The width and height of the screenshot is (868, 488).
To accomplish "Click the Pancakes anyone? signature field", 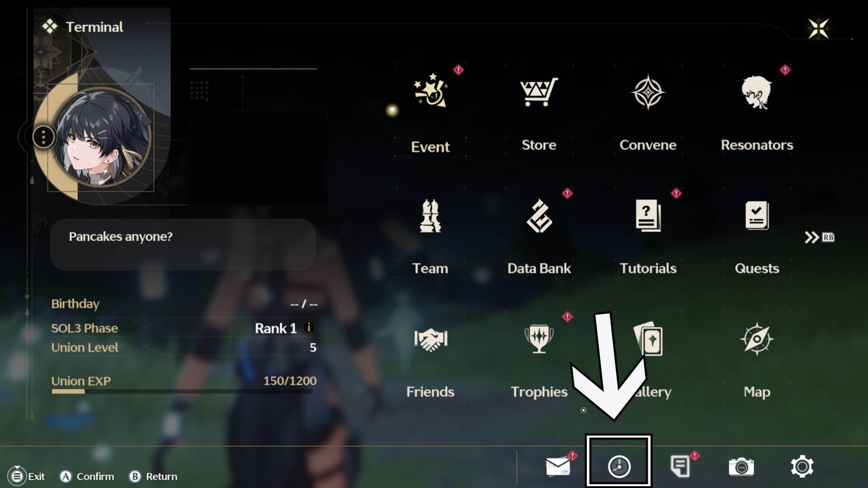I will pos(183,244).
